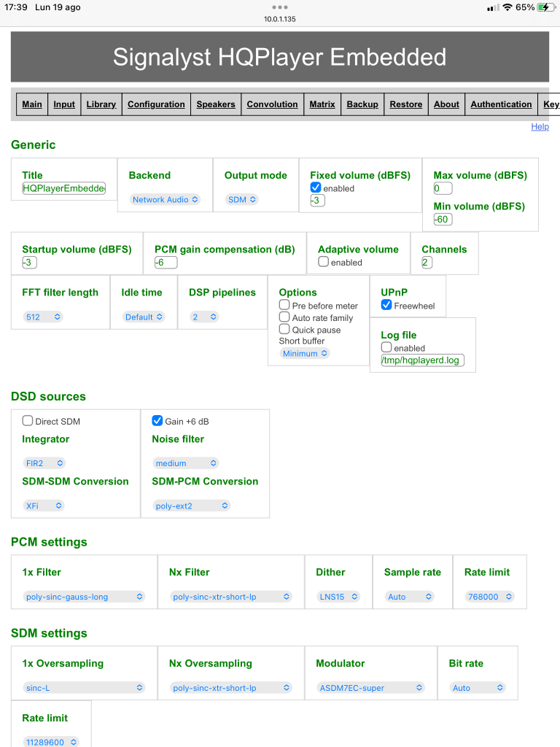Open the Dither LNS15 dropdown
Screen dimensions: 560x747
[x=338, y=597]
